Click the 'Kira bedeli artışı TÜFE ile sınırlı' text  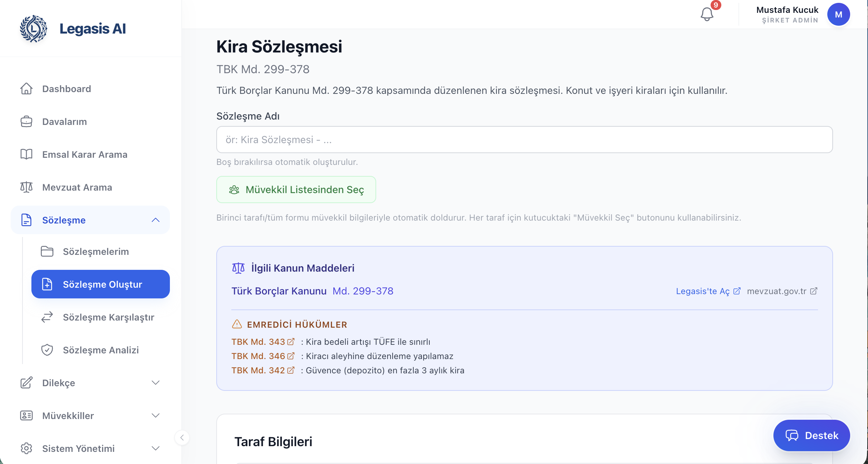click(368, 342)
